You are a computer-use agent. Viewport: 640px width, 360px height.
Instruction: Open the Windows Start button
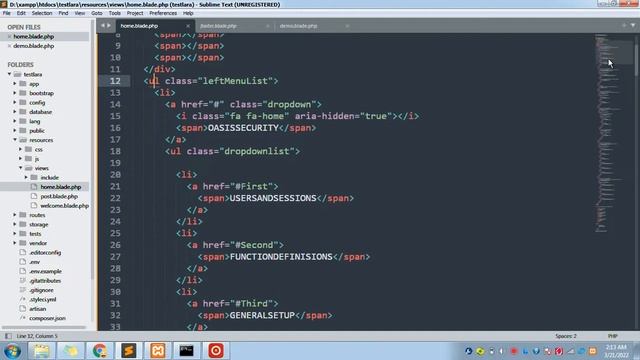tap(12, 351)
